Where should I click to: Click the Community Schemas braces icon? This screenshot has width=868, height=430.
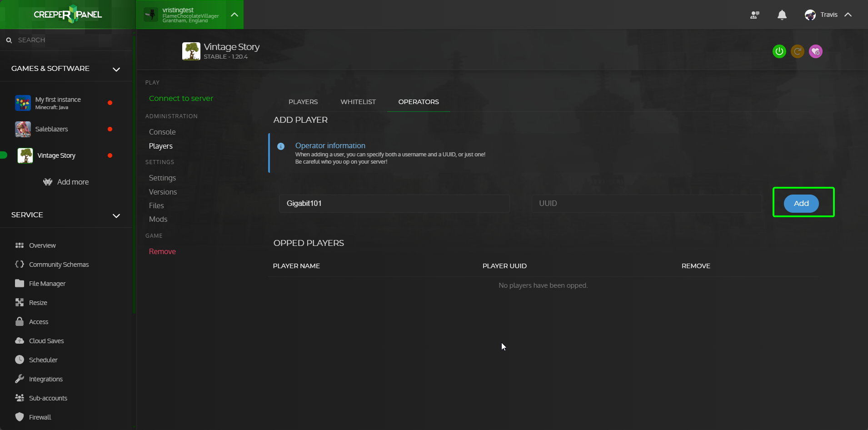coord(20,264)
